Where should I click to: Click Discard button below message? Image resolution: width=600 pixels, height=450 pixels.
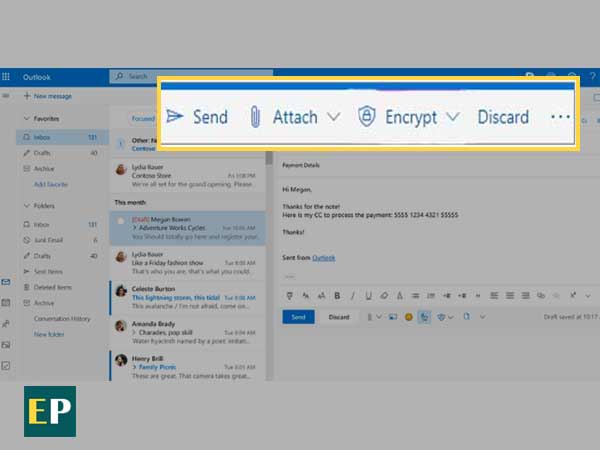tap(339, 317)
